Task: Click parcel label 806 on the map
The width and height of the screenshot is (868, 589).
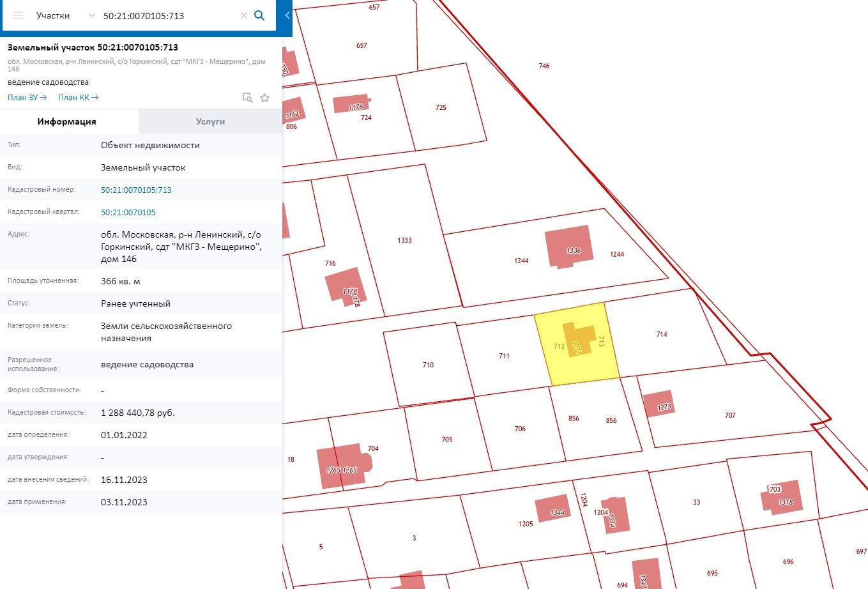Action: 291,126
